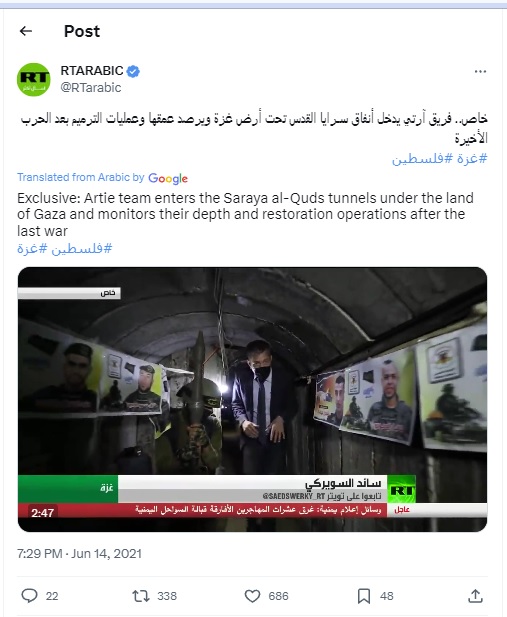Share the post via upload icon

[475, 596]
